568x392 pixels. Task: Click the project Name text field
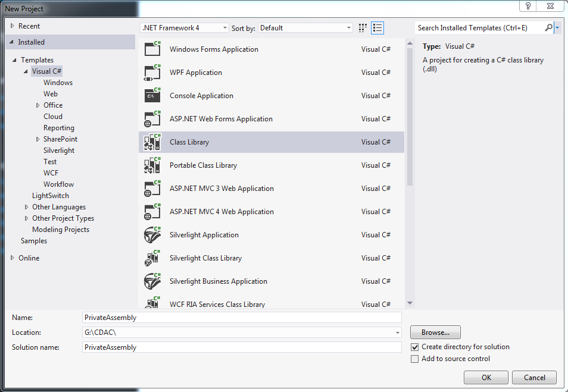tap(242, 318)
